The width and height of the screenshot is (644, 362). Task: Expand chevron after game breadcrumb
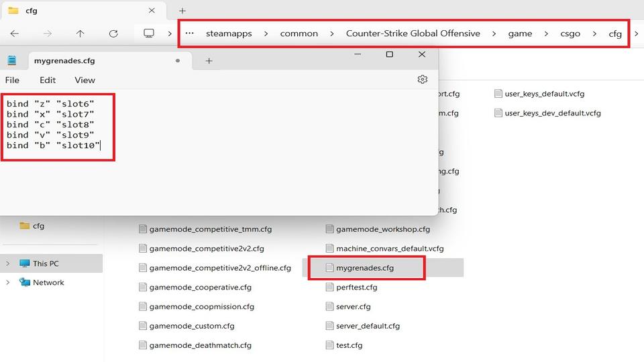[546, 34]
